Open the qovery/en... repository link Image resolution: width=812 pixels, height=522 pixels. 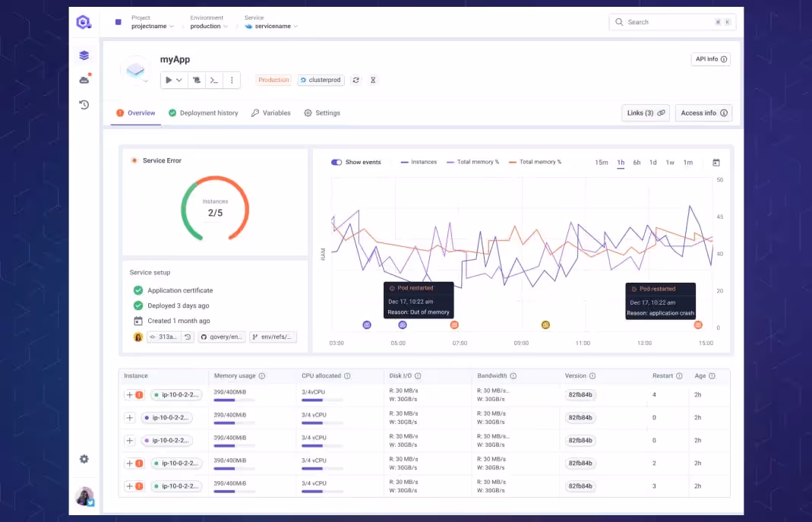click(x=221, y=337)
